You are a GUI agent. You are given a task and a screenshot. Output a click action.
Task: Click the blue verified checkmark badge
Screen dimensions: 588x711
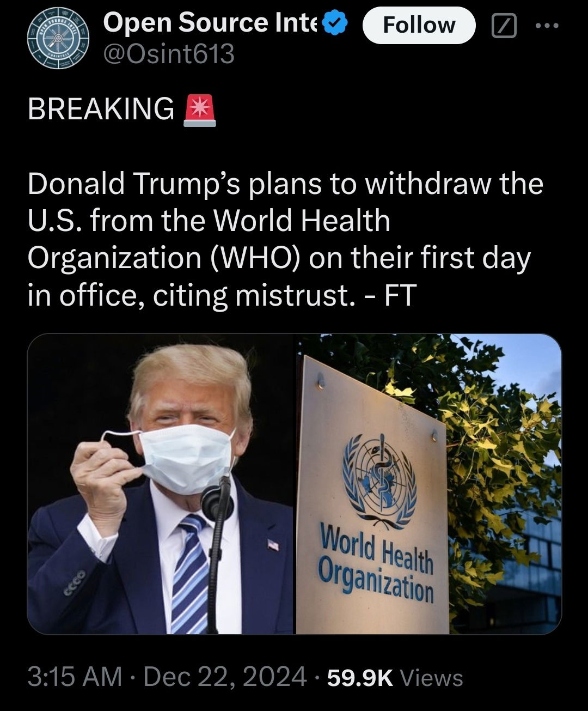coord(336,23)
